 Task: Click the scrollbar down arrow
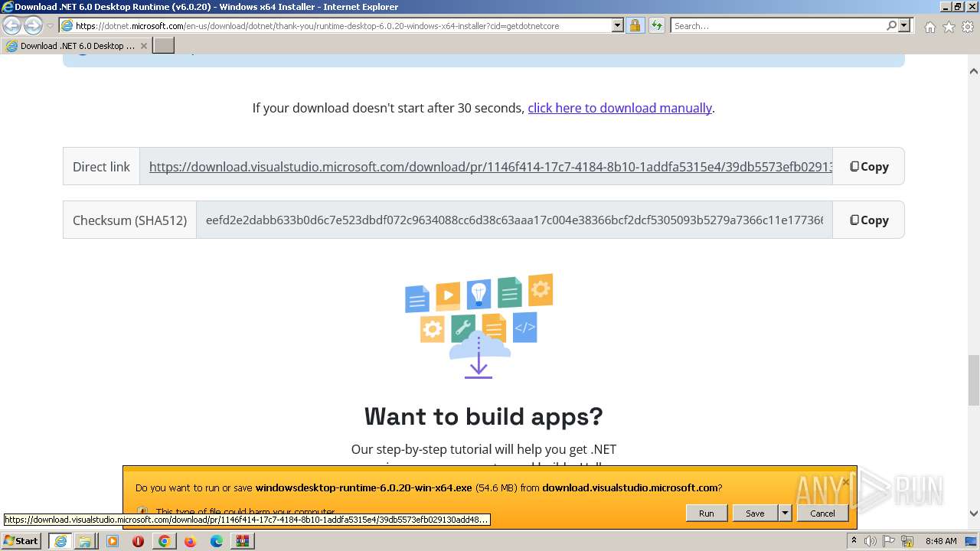click(x=974, y=514)
